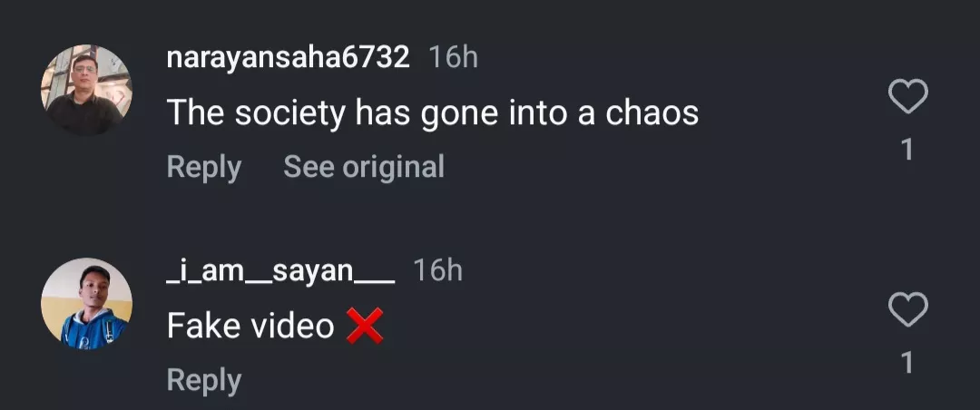
Task: Reply to narayansaha6732's comment
Action: click(204, 167)
